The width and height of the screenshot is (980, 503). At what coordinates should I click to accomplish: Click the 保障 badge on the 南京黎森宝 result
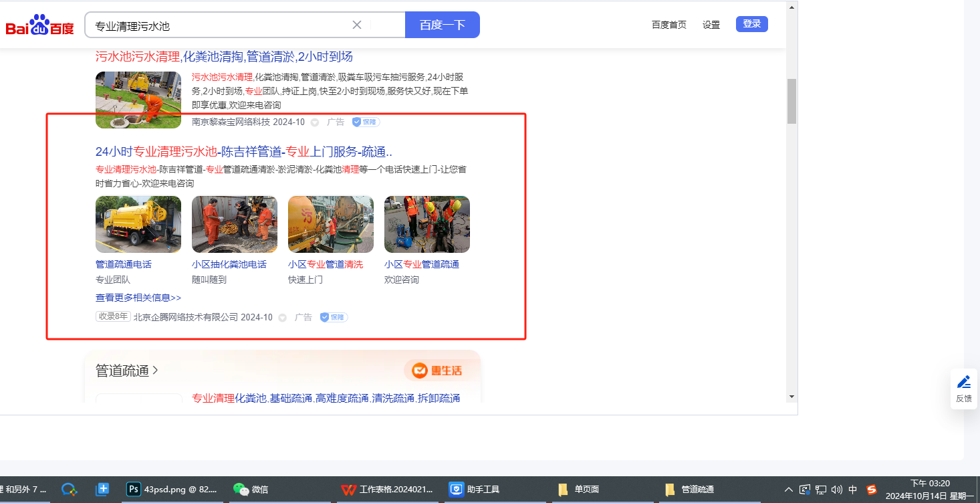click(366, 122)
